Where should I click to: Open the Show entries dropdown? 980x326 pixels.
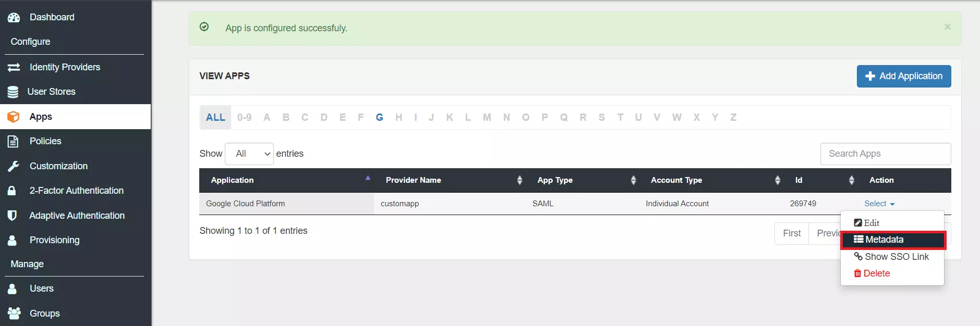pos(249,154)
